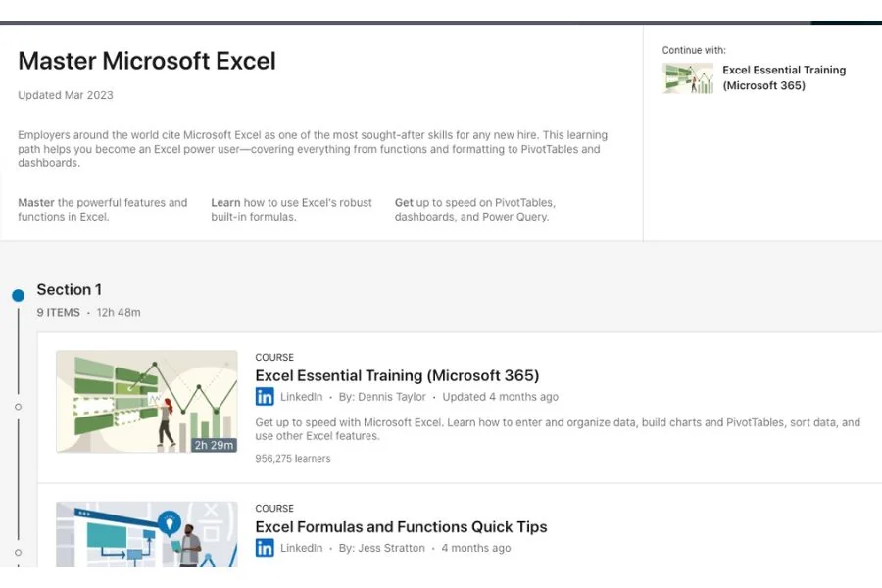The height and width of the screenshot is (588, 882).
Task: Open the Excel Essential Training (Microsoft 365) course
Action: click(x=397, y=375)
